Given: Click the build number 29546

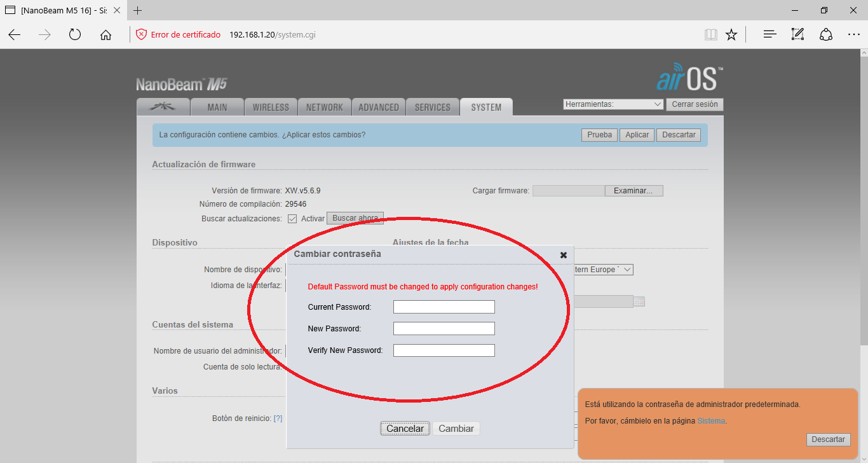Looking at the screenshot, I should point(296,204).
